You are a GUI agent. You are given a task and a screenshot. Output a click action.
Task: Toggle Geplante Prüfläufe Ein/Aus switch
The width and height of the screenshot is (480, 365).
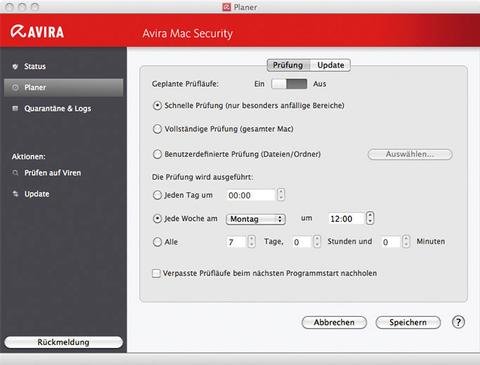coord(289,84)
